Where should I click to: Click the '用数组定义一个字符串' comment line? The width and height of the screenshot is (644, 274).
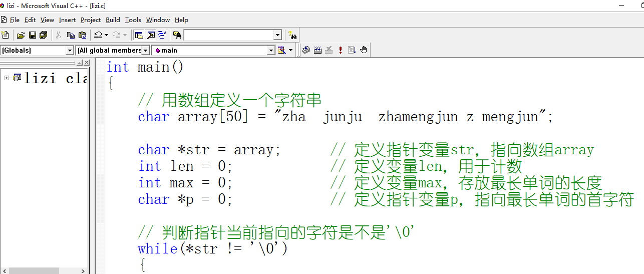[x=229, y=100]
